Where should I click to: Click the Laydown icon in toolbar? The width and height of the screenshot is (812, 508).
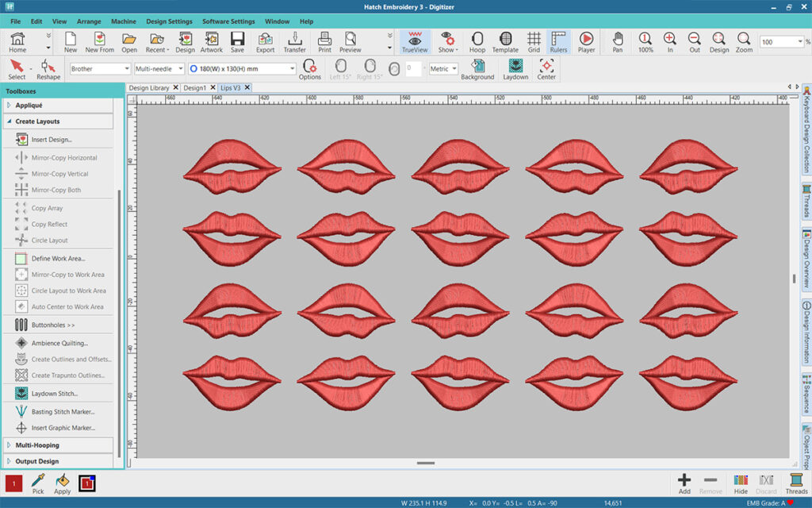click(515, 69)
